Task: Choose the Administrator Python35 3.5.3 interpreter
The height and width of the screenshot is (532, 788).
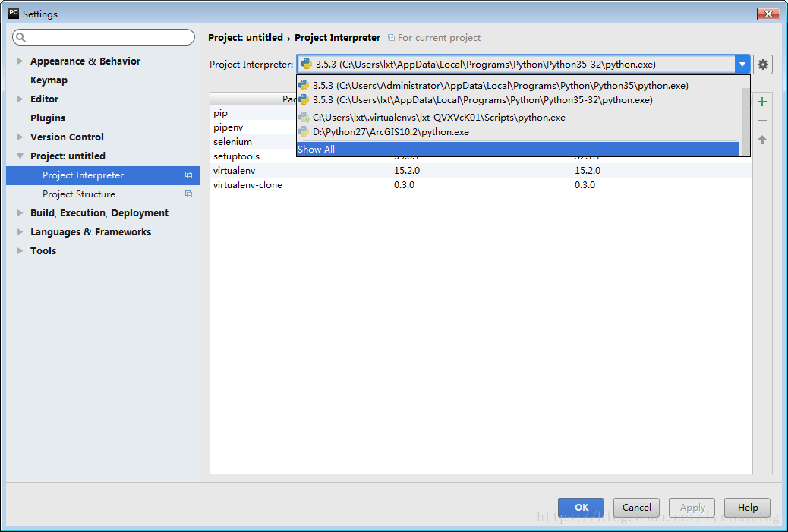Action: pyautogui.click(x=519, y=86)
